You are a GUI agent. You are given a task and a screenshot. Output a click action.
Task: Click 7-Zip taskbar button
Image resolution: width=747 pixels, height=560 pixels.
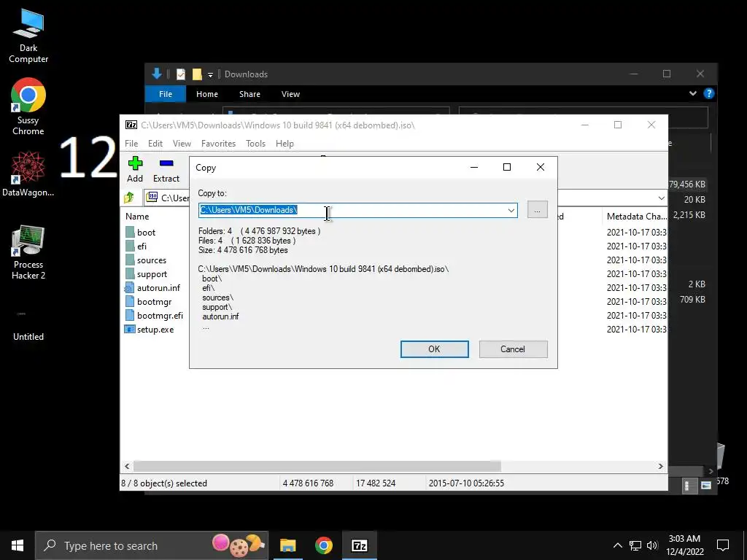tap(359, 545)
